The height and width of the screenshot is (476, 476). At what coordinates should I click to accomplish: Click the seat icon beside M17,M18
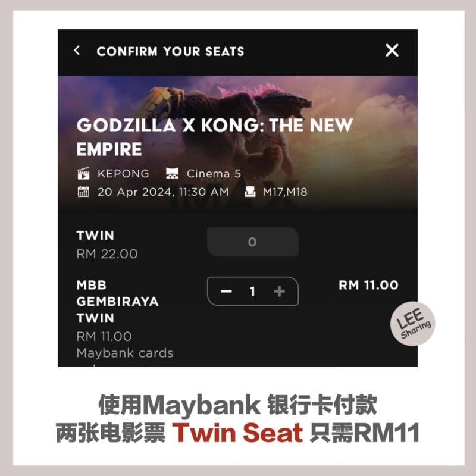tap(250, 192)
